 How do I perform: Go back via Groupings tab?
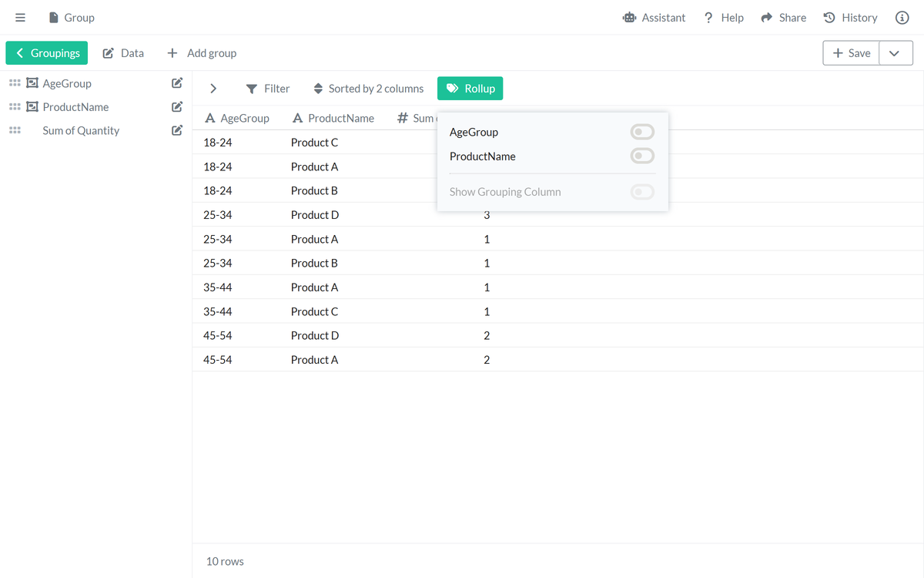pos(47,53)
